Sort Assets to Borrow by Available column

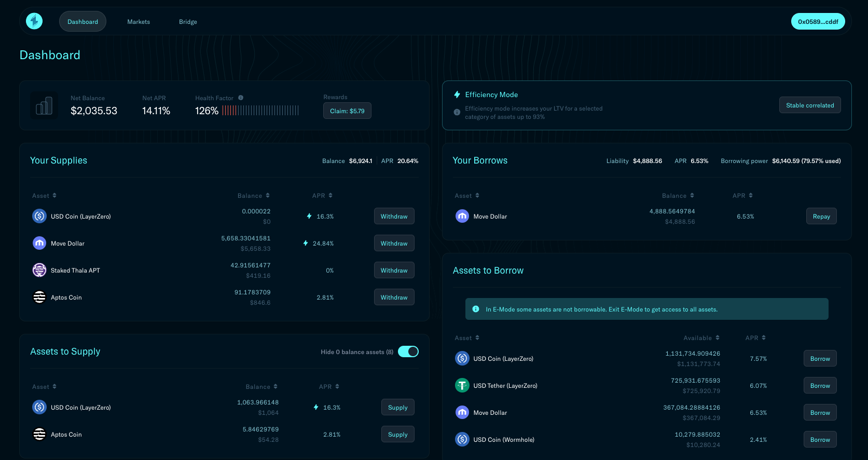701,338
